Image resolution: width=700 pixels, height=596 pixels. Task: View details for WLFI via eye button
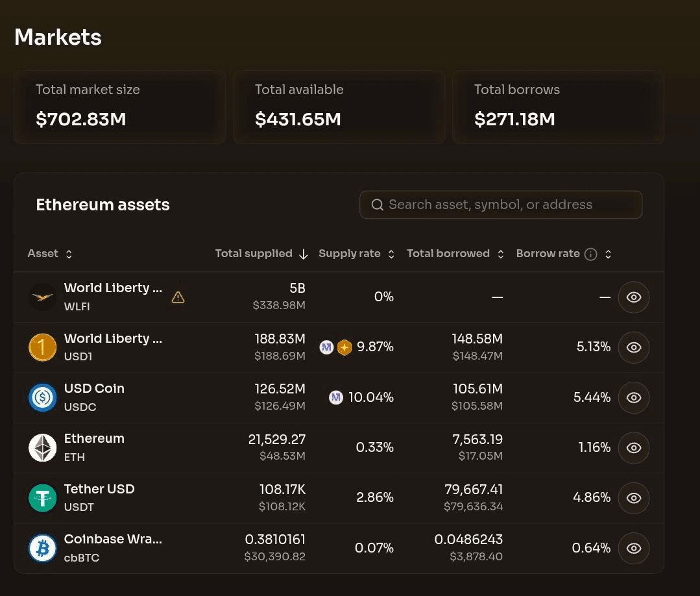point(633,297)
